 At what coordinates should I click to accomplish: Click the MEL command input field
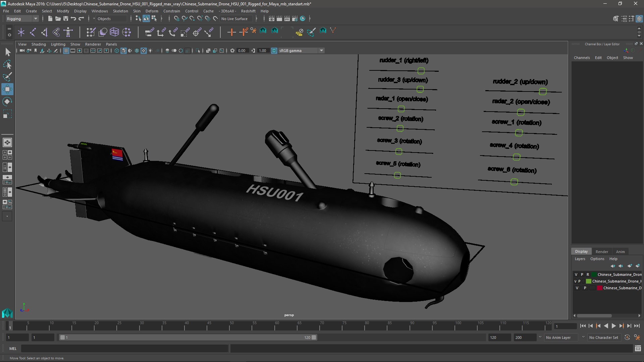(x=124, y=349)
